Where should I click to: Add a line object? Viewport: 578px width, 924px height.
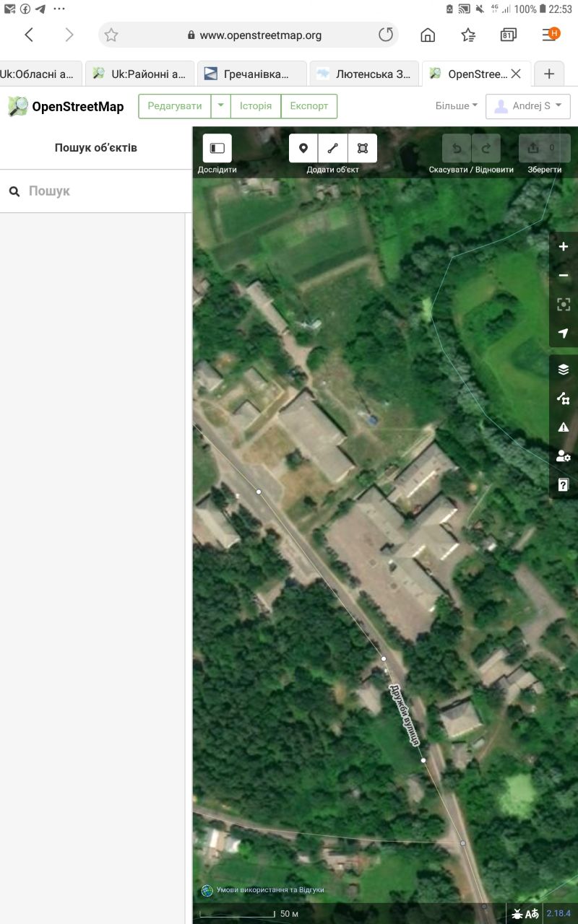(x=333, y=148)
